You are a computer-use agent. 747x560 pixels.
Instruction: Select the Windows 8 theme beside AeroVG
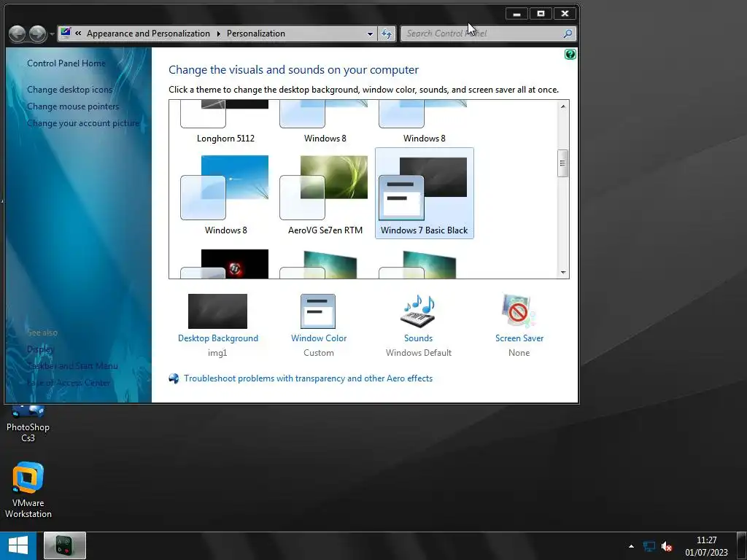click(225, 194)
